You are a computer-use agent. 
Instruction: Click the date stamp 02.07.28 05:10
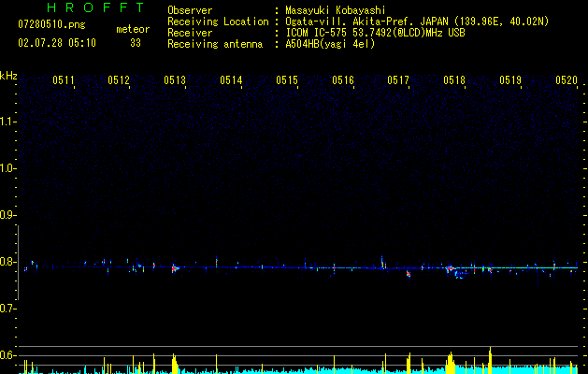[57, 43]
